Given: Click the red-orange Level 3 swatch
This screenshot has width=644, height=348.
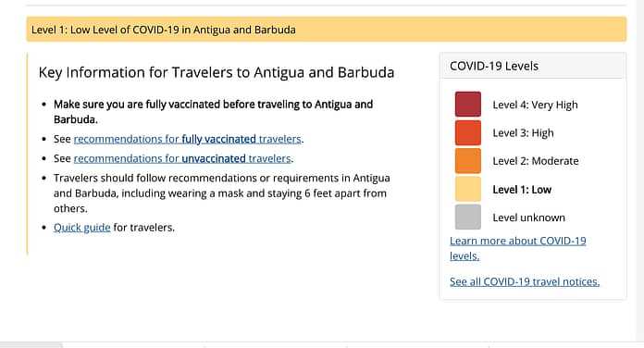Looking at the screenshot, I should pyautogui.click(x=468, y=132).
